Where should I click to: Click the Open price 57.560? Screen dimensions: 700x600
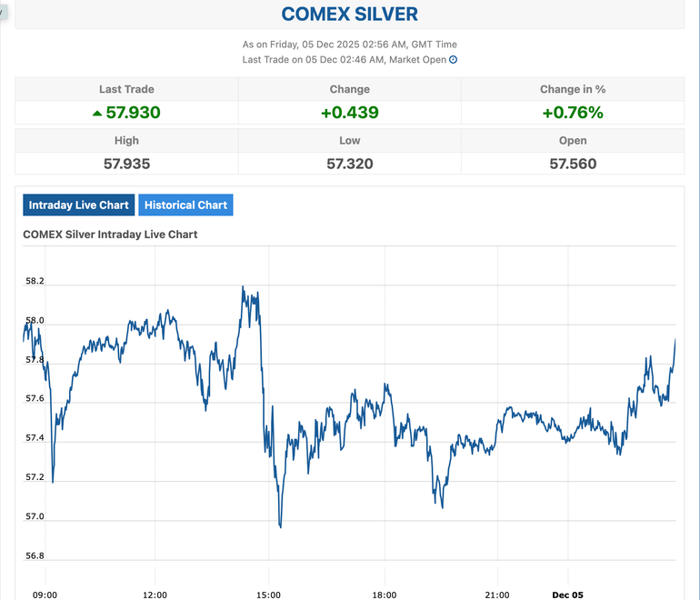[573, 164]
